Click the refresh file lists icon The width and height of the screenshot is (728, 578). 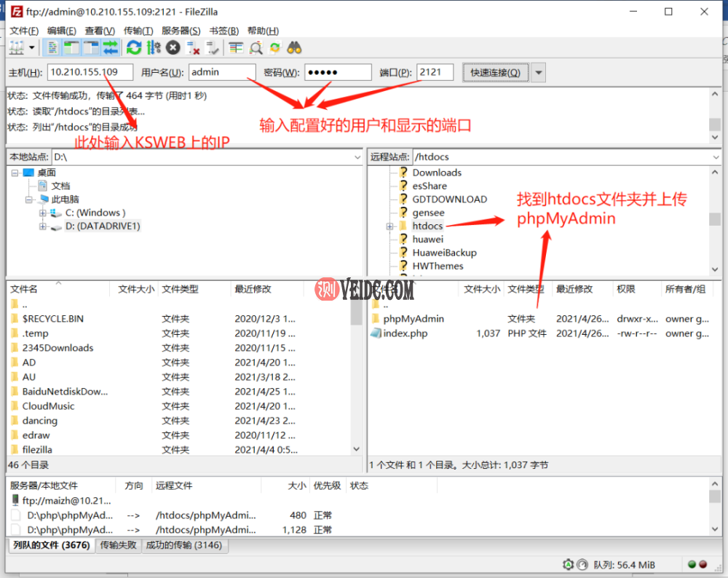[133, 48]
